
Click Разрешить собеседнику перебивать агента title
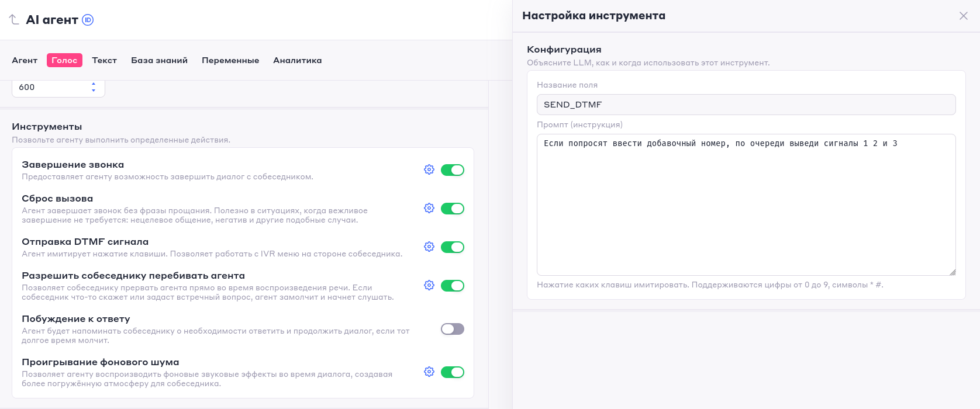pos(133,276)
